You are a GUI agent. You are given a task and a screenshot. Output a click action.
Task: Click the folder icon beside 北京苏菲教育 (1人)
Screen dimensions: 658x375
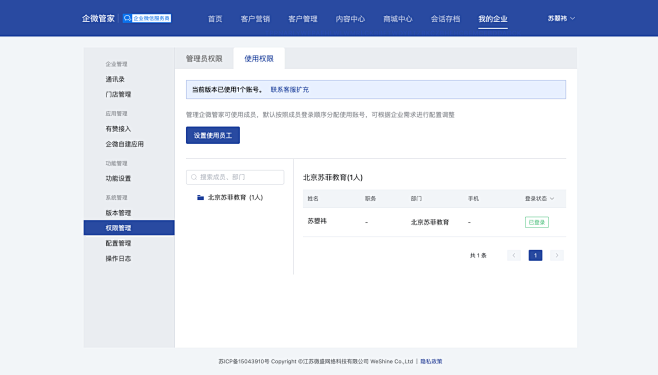(x=201, y=197)
